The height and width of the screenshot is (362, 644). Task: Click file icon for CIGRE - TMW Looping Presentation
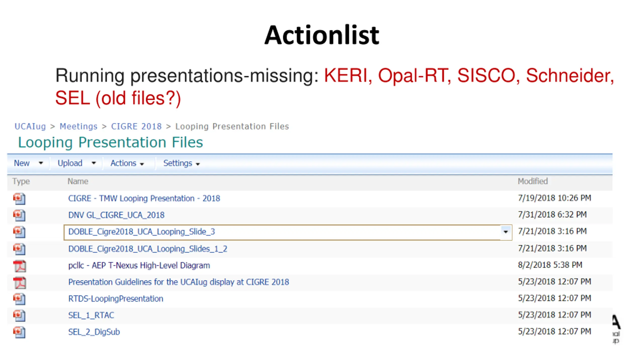(x=19, y=199)
